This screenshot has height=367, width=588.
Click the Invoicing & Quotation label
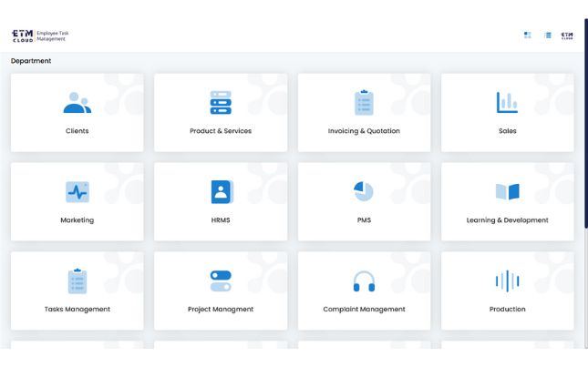[x=364, y=131]
